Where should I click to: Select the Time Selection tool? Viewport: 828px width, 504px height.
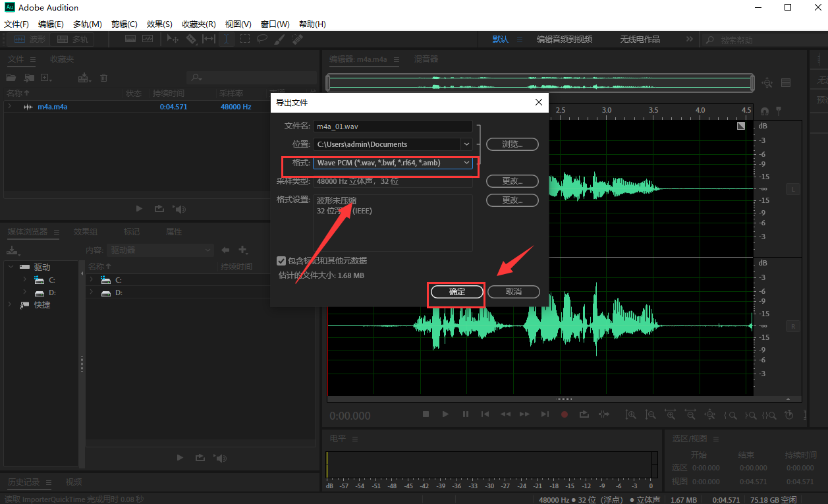click(227, 40)
